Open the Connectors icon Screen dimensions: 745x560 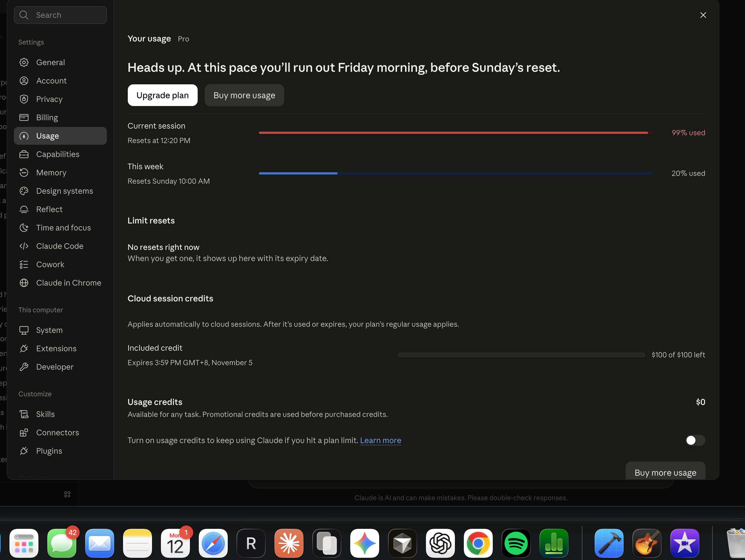24,432
